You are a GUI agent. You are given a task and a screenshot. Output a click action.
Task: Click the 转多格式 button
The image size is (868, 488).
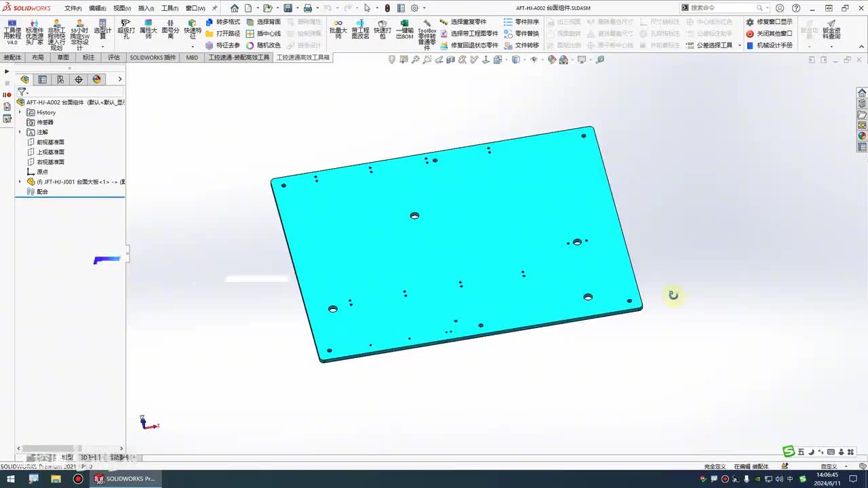pyautogui.click(x=222, y=22)
